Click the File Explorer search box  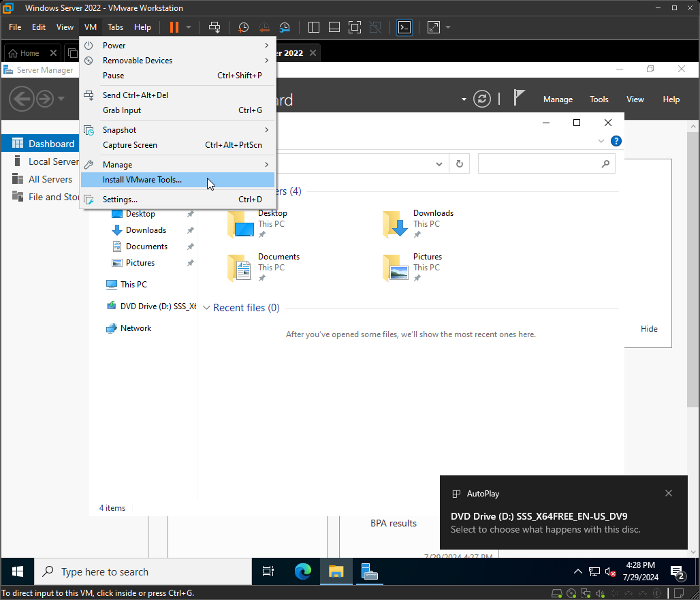(546, 164)
